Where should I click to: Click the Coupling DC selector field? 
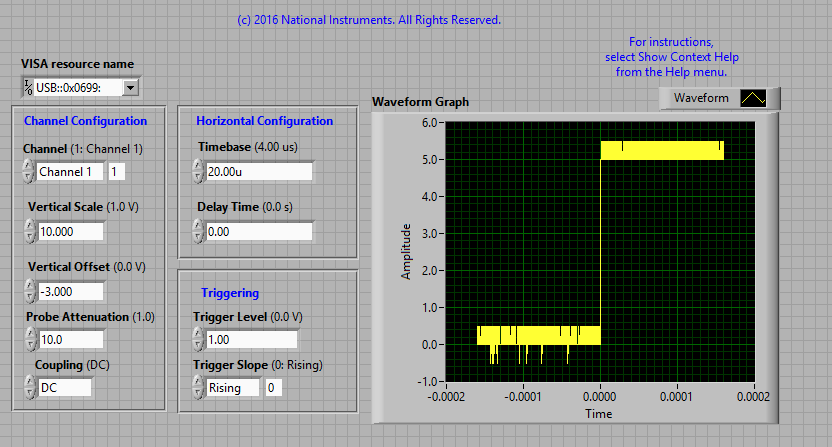(x=65, y=387)
